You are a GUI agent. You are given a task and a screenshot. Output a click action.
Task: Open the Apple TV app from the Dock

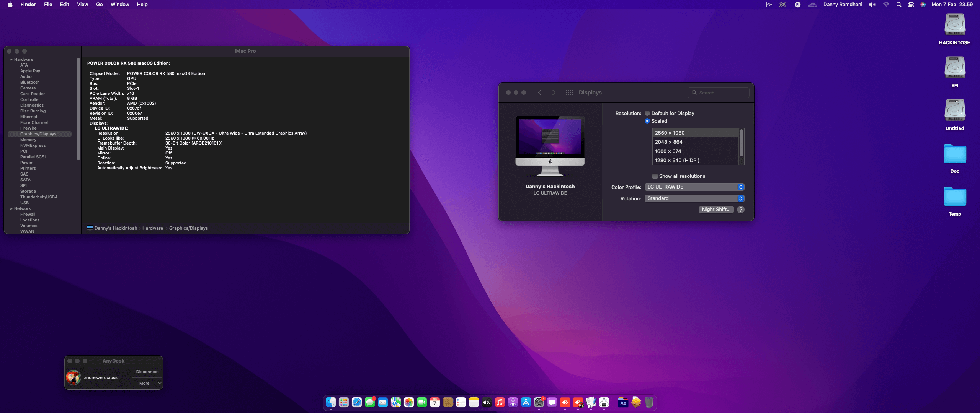487,402
